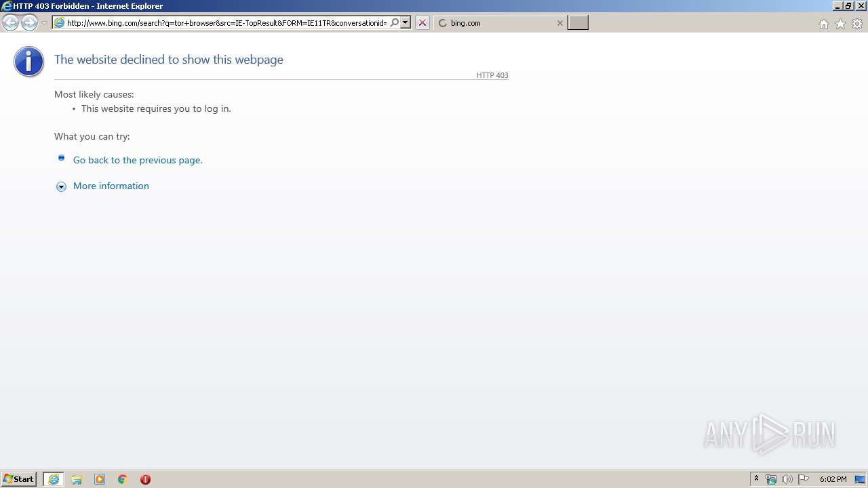This screenshot has height=488, width=868.
Task: Expand More information section
Action: coord(111,186)
